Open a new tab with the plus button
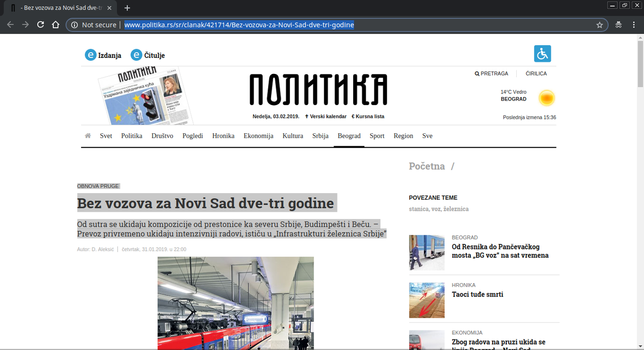 pos(127,8)
